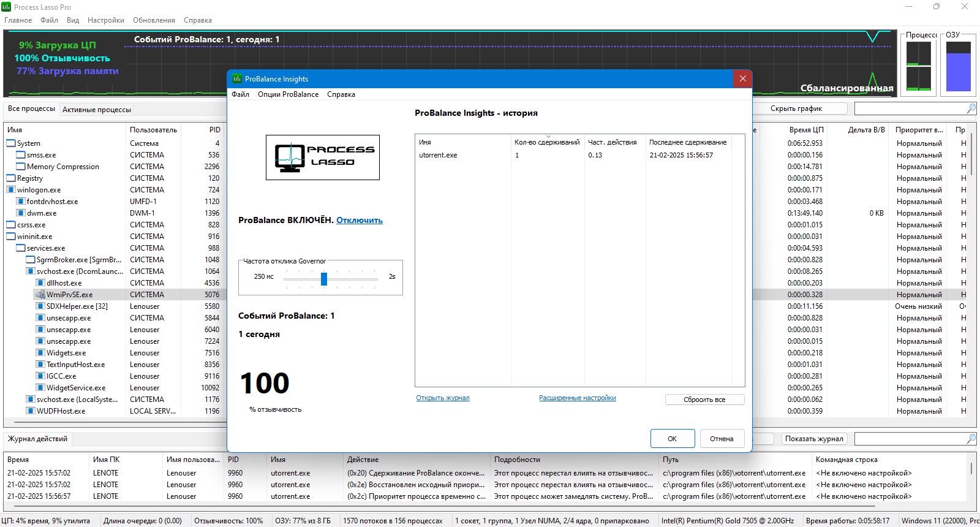Click the ProBalance Insights title bar icon
980x527 pixels.
click(237, 79)
